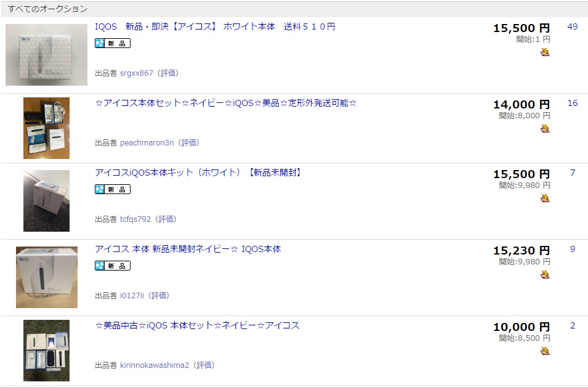Click starting price 開始:8,000 円
Viewport: 588px width, 387px height.
(524, 116)
